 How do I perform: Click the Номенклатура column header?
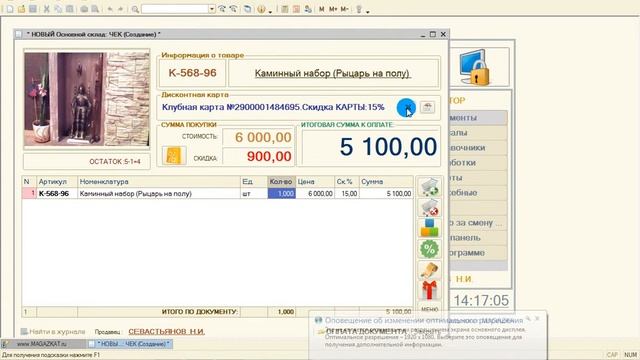coord(159,182)
